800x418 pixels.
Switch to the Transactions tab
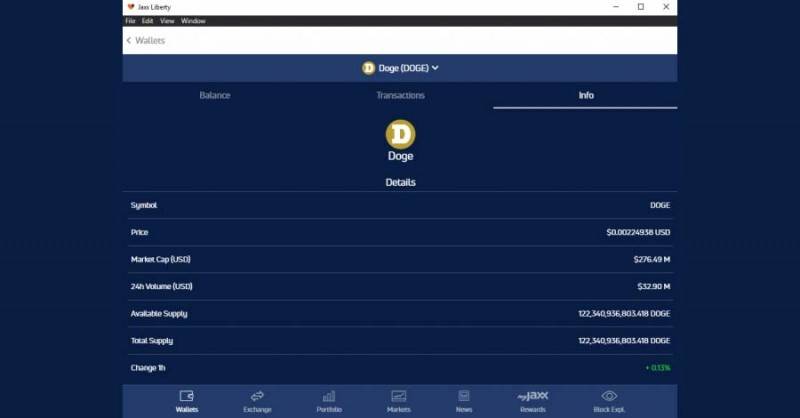[401, 95]
